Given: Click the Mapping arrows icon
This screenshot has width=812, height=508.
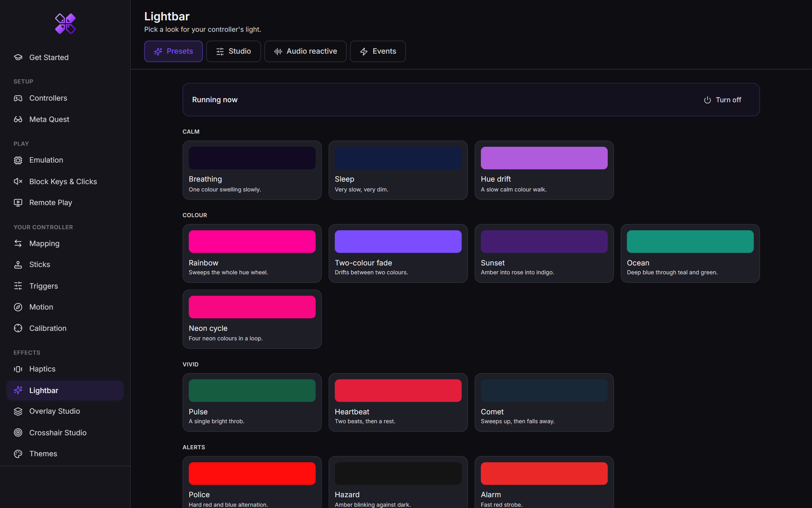Looking at the screenshot, I should pyautogui.click(x=18, y=244).
